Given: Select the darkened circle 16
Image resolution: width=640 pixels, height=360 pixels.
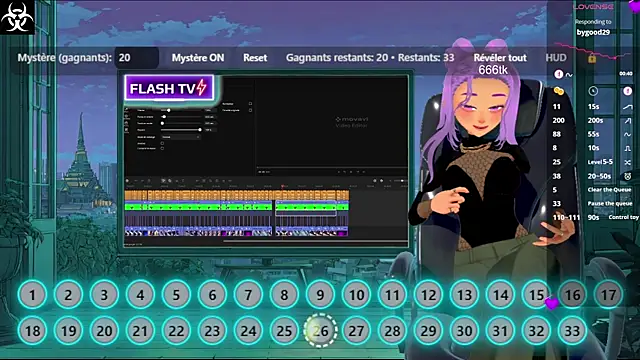Looking at the screenshot, I should click(572, 294).
